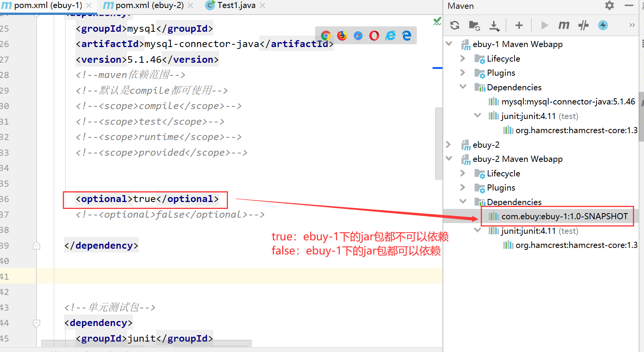Screen dimensions: 644x352
Task: Select com.ebuy:ebuy-1:1.0-SNAPSHOT dependency
Action: click(565, 216)
